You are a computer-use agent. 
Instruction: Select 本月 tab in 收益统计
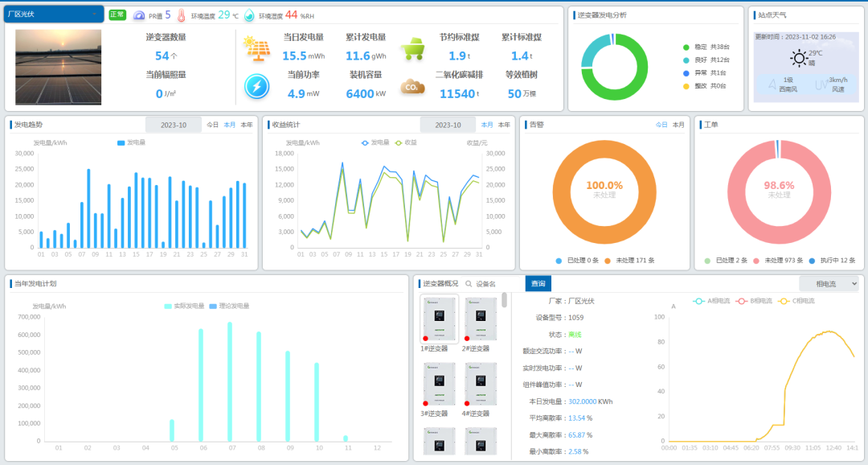[487, 126]
